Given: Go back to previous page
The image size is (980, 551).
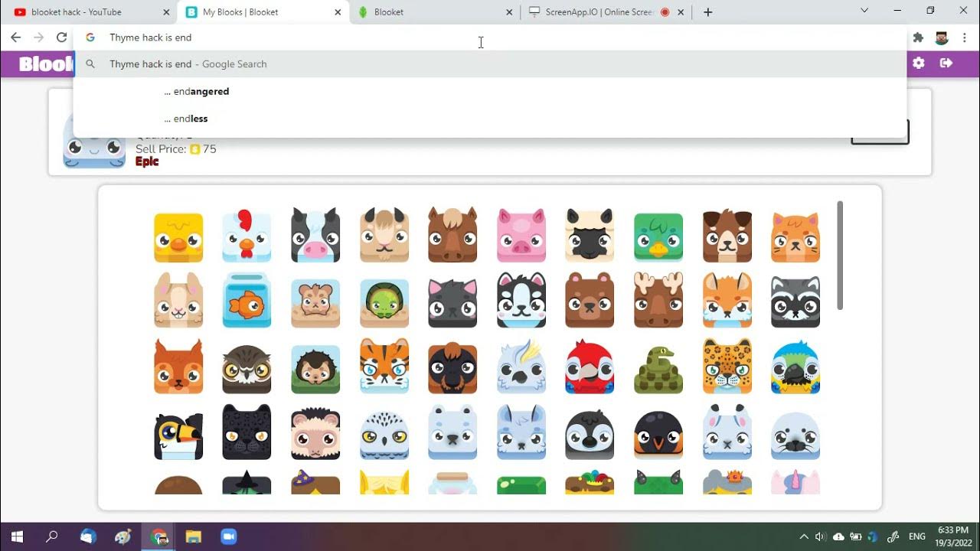Looking at the screenshot, I should click(x=15, y=37).
